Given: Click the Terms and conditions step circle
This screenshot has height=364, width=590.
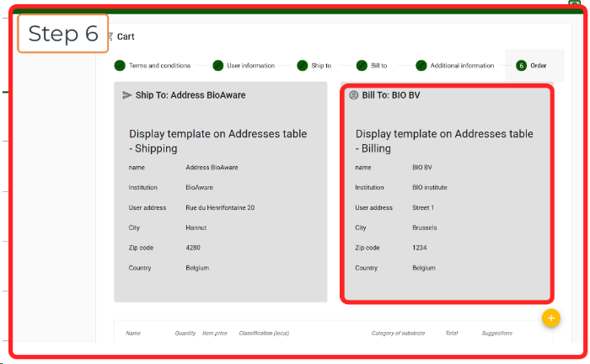Looking at the screenshot, I should [x=120, y=66].
